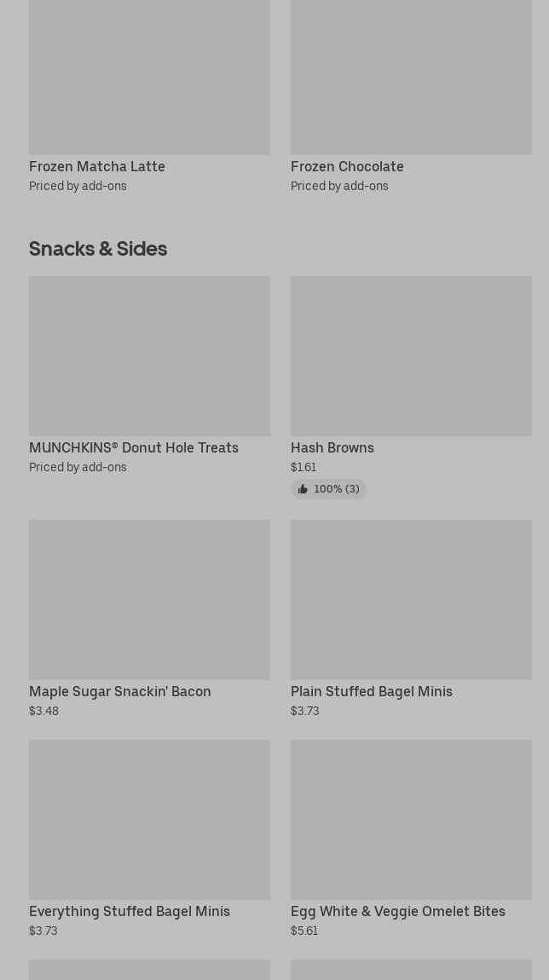Click the Hash Browns item name
The height and width of the screenshot is (980, 549).
(332, 447)
